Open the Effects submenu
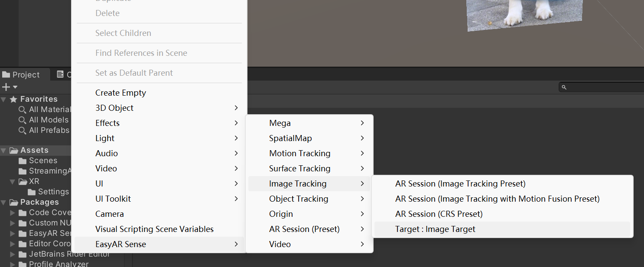644x267 pixels. coord(159,123)
